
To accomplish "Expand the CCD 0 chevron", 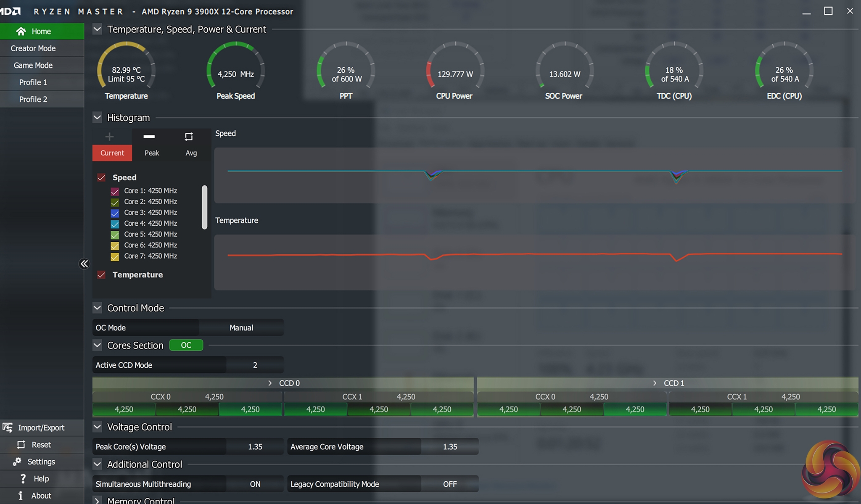I will click(x=270, y=383).
